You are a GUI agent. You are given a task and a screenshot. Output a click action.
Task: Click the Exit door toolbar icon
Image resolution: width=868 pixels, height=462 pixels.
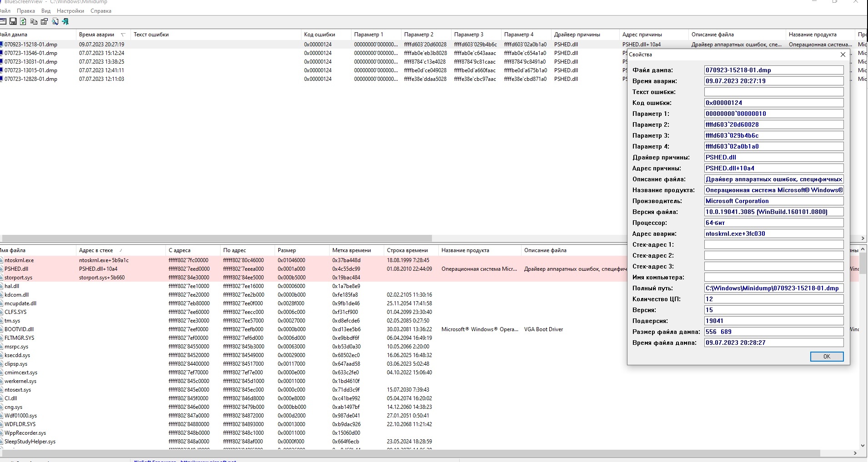coord(65,21)
